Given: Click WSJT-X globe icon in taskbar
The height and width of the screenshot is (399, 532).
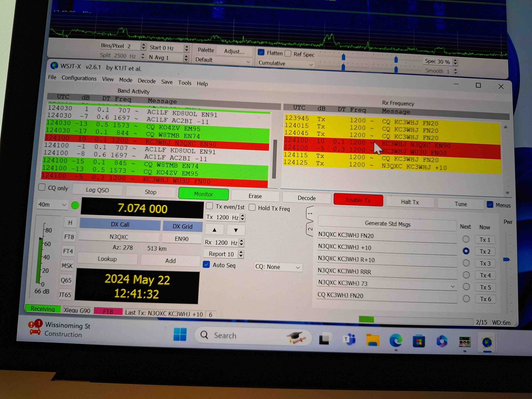Looking at the screenshot, I should coord(487,342).
